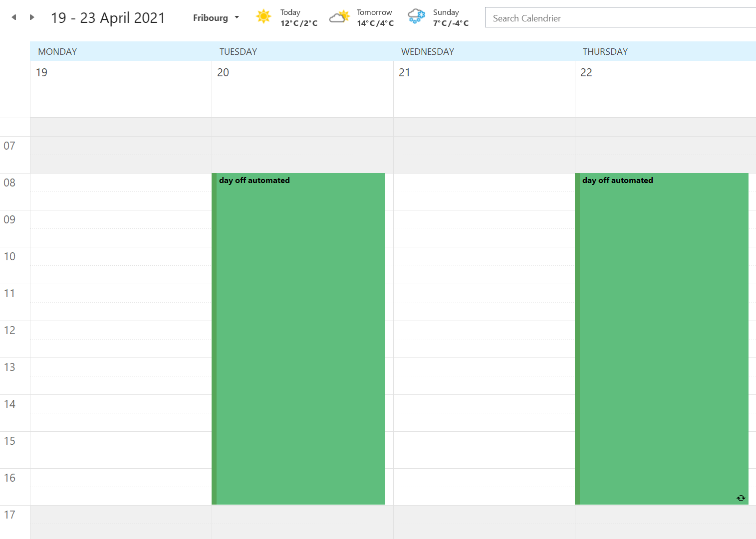Select the date number 21
This screenshot has width=756, height=539.
(x=404, y=73)
